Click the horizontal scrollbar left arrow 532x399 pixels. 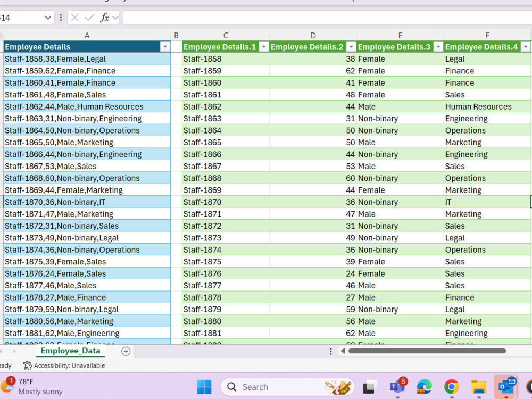pyautogui.click(x=343, y=351)
